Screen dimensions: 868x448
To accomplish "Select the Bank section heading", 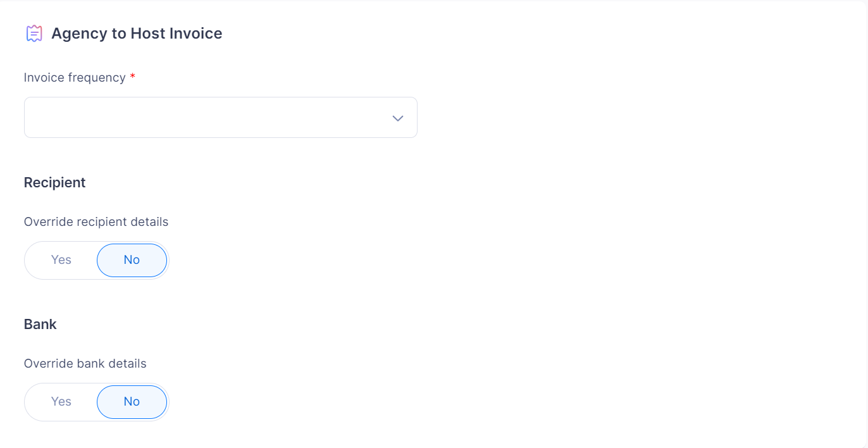I will click(x=40, y=324).
